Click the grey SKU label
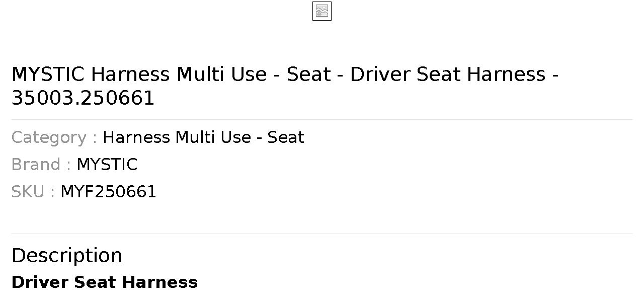 coord(28,192)
